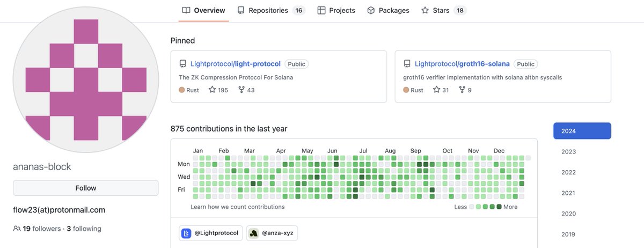Open the Lightprotocol/light-protocol pinned repository
Viewport: 644px width, 248px height.
(x=236, y=64)
